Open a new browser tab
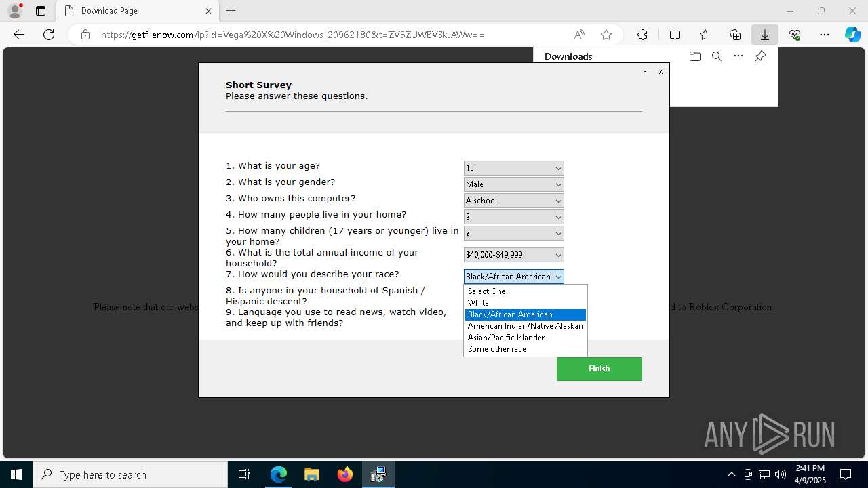Image resolution: width=868 pixels, height=488 pixels. coord(231,11)
